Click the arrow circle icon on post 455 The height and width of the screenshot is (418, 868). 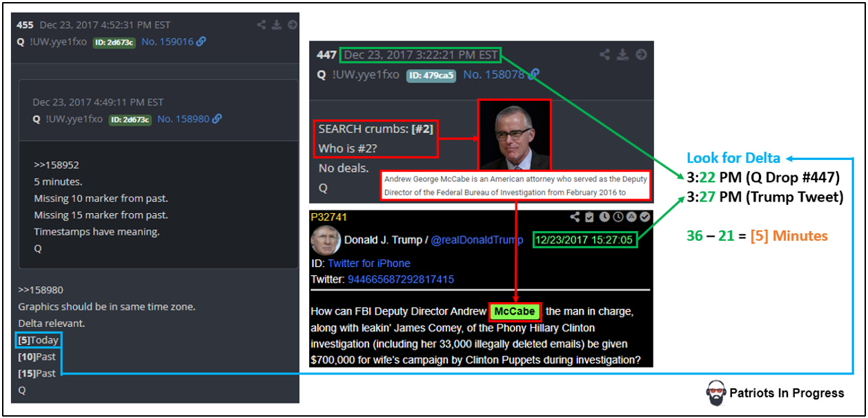tap(292, 25)
